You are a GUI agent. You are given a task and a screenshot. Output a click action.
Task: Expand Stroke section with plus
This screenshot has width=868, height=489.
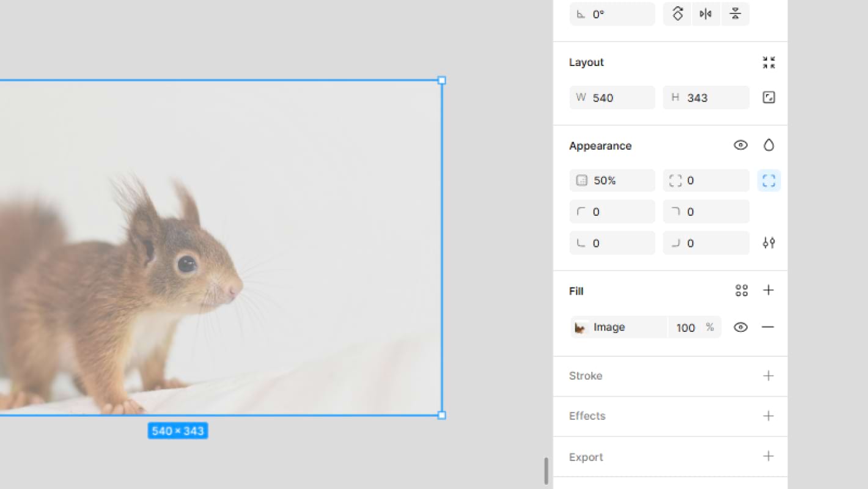[768, 376]
